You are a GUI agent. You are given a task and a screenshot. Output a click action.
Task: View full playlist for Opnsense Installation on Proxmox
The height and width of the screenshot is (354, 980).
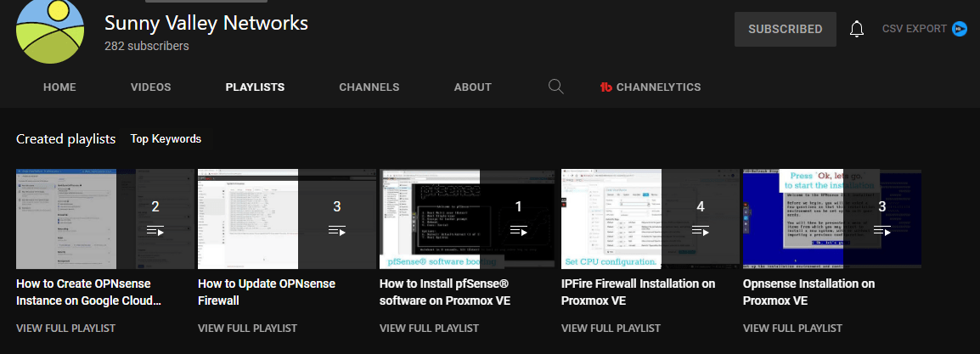pyautogui.click(x=792, y=328)
